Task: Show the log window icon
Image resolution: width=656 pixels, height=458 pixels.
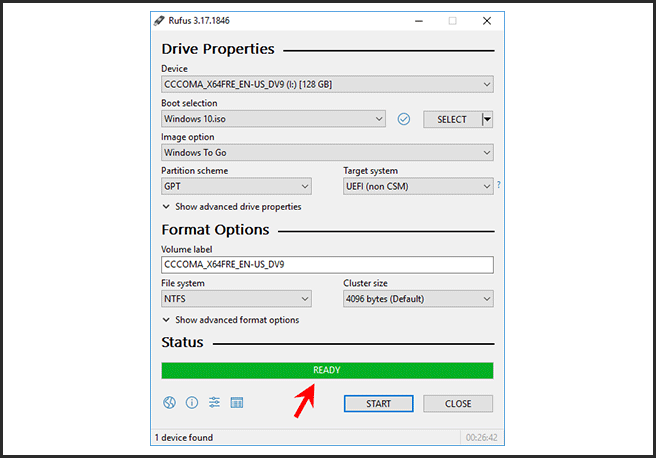Action: 237,402
